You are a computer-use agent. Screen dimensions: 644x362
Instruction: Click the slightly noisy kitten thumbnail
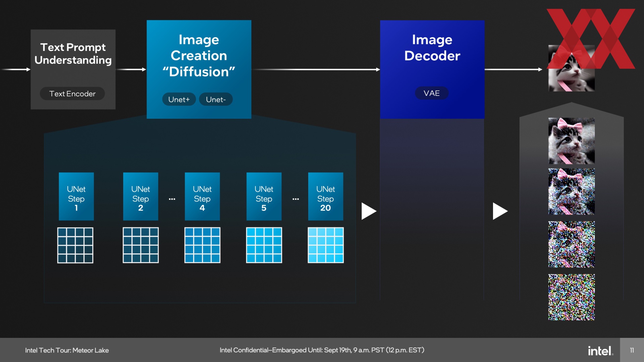(572, 192)
